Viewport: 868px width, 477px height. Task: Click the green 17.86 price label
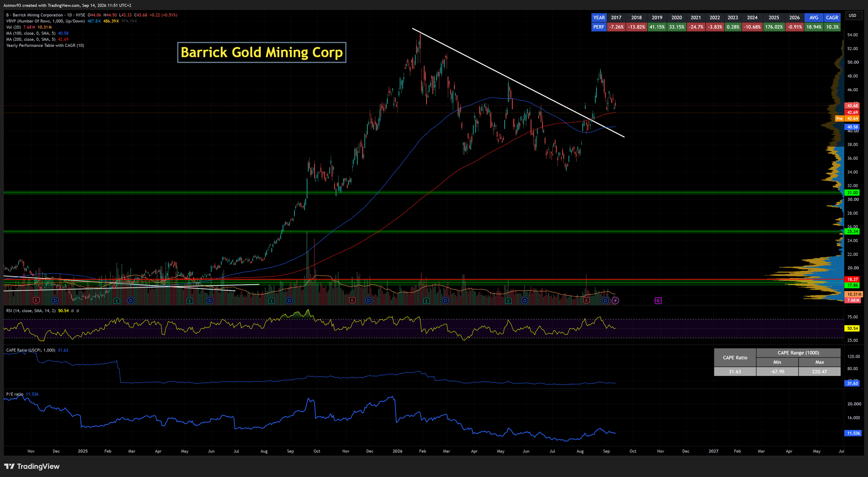pos(852,285)
